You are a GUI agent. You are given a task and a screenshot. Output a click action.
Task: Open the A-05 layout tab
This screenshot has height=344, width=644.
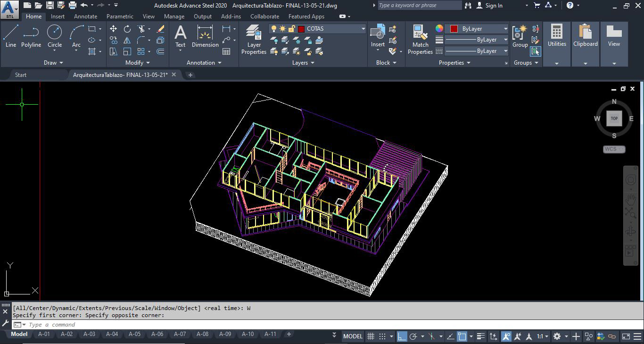(x=134, y=334)
